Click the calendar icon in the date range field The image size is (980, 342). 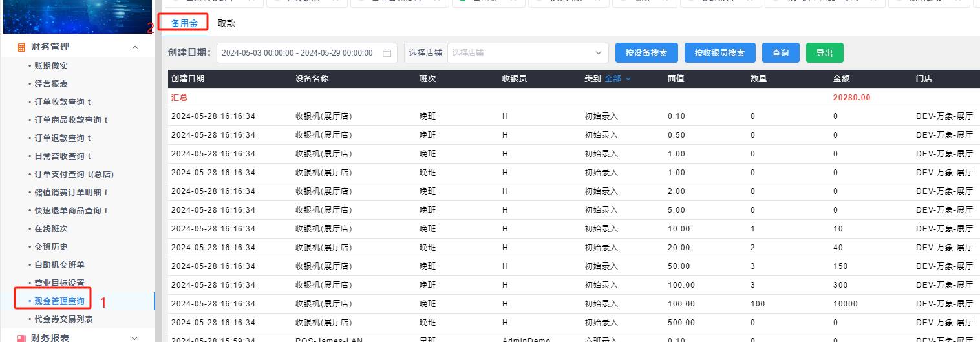(x=387, y=53)
